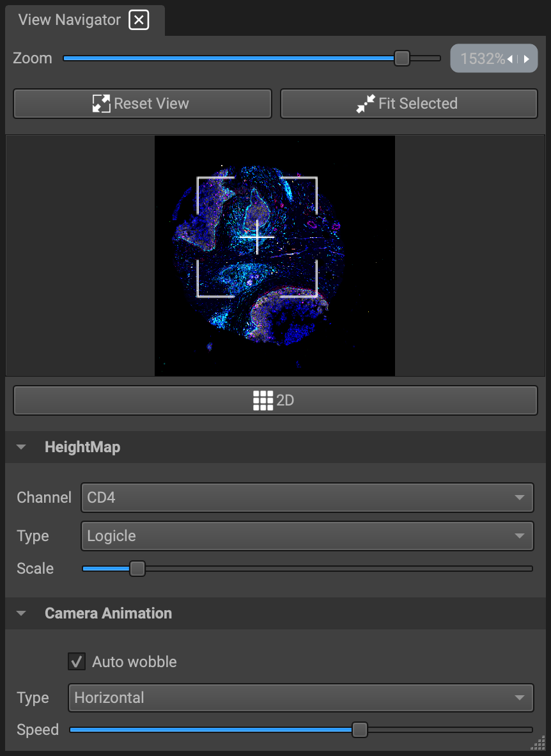
Task: Click the panel resize grip corner
Action: 538,743
